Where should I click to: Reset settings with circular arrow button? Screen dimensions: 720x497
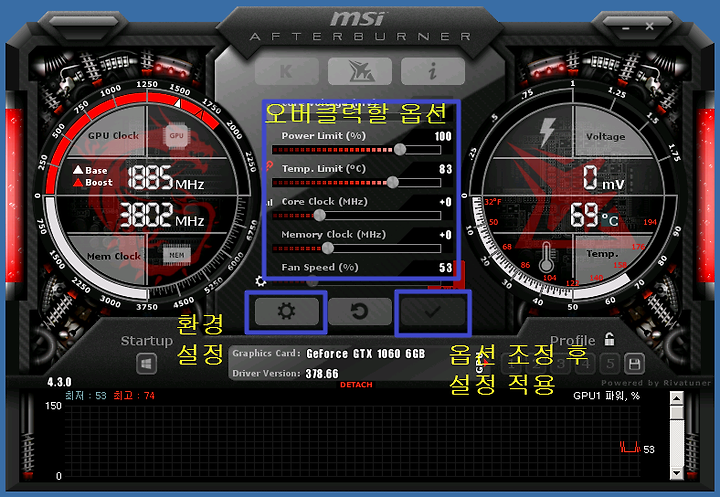tap(360, 311)
